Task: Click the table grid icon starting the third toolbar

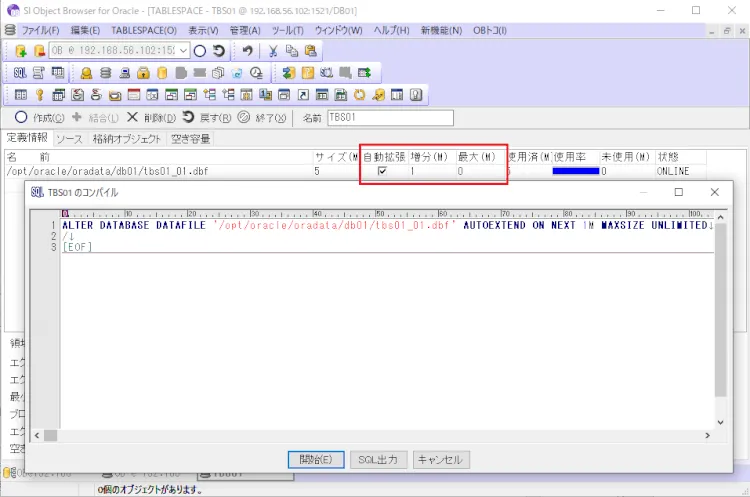Action: 21,95
